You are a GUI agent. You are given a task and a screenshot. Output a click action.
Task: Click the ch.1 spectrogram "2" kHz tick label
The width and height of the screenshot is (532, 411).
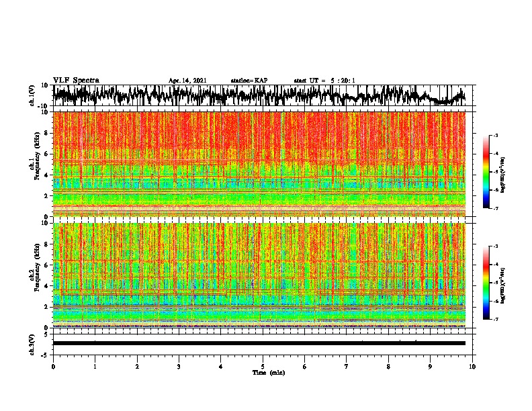46,195
